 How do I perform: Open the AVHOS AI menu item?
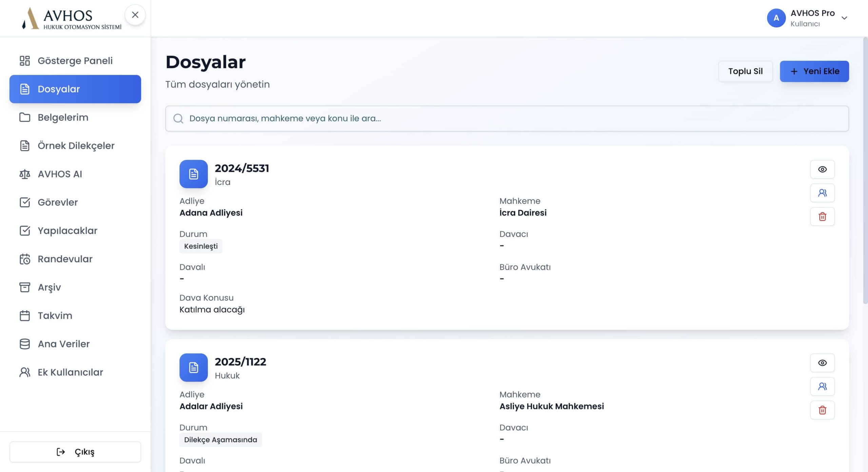(60, 174)
